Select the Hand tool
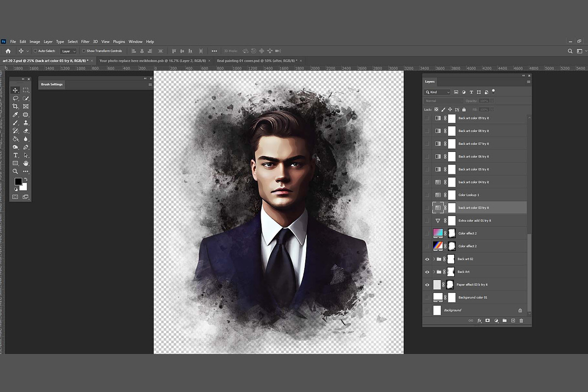The height and width of the screenshot is (392, 588). pos(25,163)
